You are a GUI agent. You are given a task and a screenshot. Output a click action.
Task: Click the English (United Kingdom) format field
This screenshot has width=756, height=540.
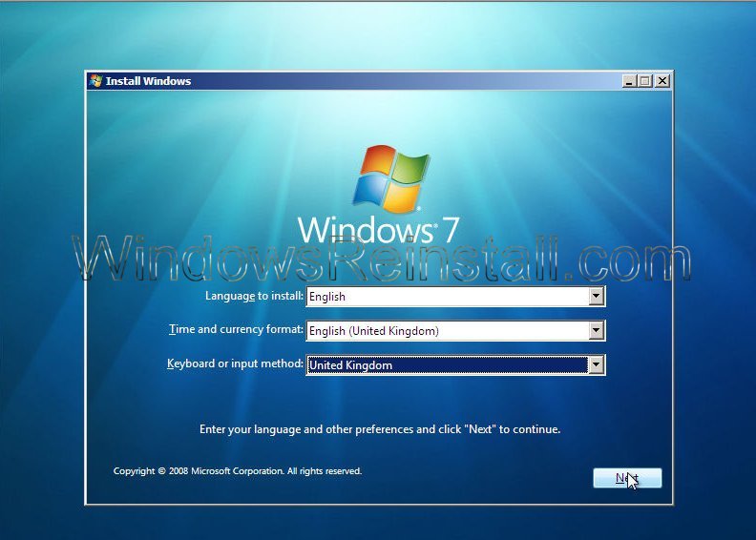[446, 331]
